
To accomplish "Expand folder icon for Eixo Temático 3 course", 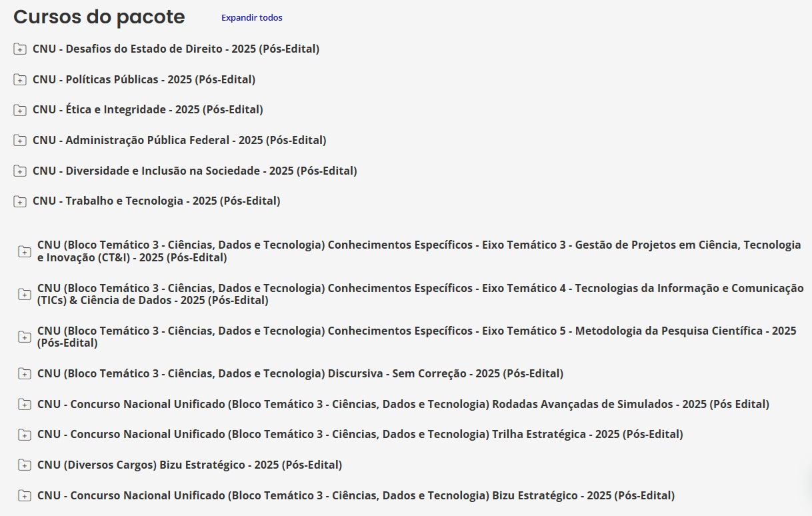I will point(25,251).
